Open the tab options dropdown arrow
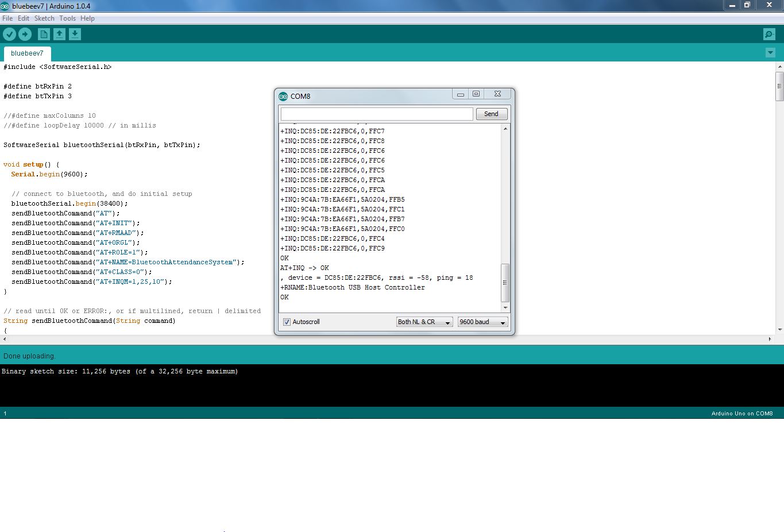 click(x=770, y=53)
